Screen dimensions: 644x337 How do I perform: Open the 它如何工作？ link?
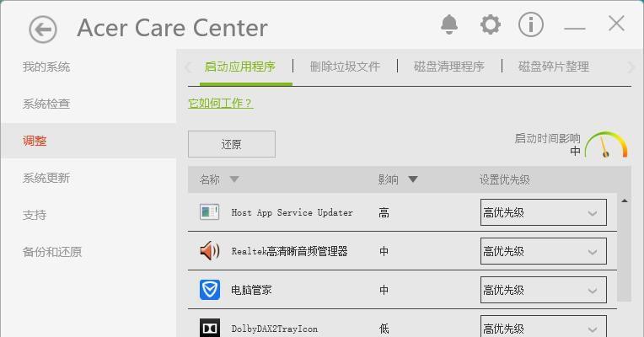pos(221,103)
